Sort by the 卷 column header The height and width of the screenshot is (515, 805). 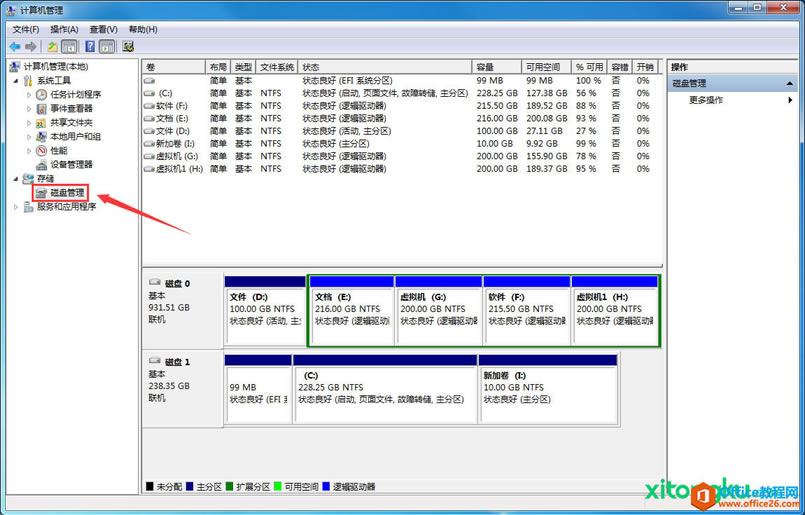174,67
